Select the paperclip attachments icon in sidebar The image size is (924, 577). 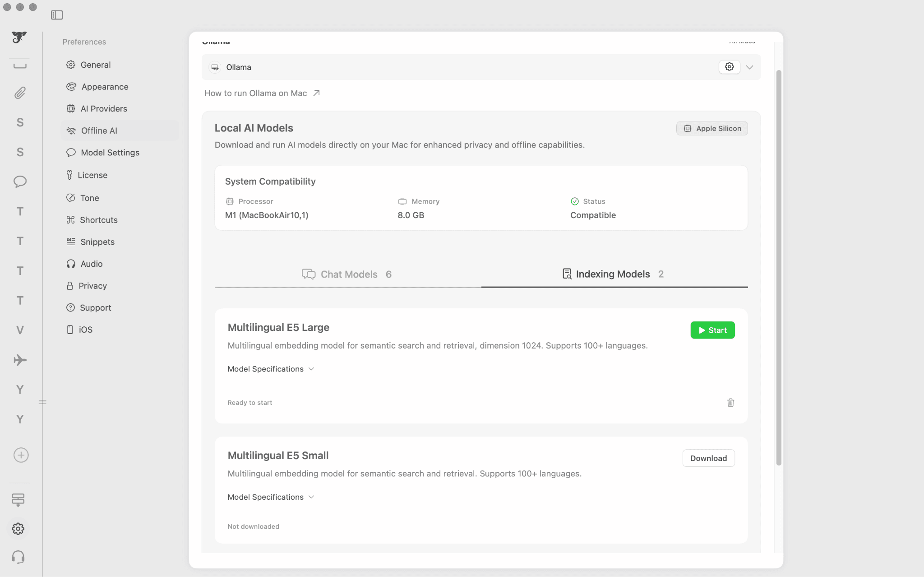point(20,93)
